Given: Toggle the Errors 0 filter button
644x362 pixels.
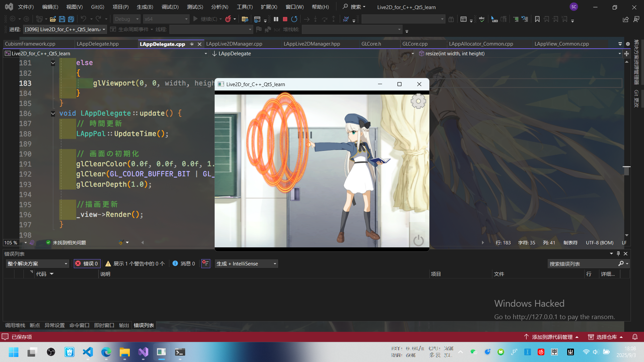Looking at the screenshot, I should (x=87, y=264).
